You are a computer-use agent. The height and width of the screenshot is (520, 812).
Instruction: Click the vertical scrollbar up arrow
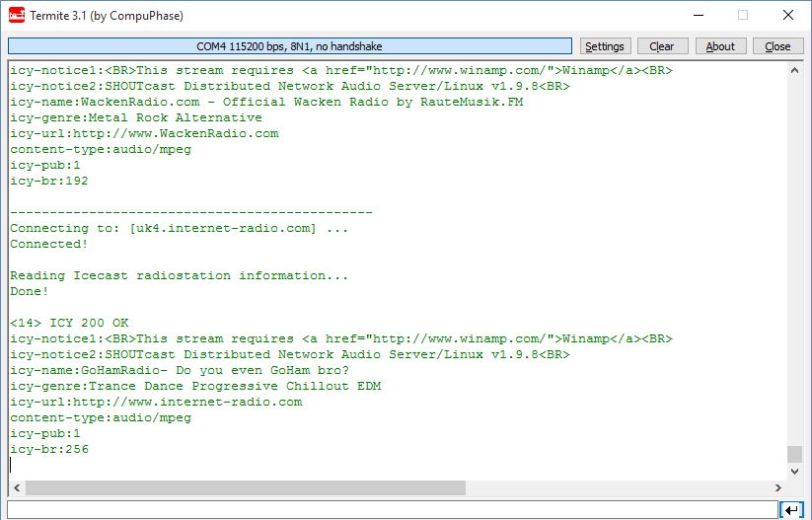pyautogui.click(x=794, y=71)
